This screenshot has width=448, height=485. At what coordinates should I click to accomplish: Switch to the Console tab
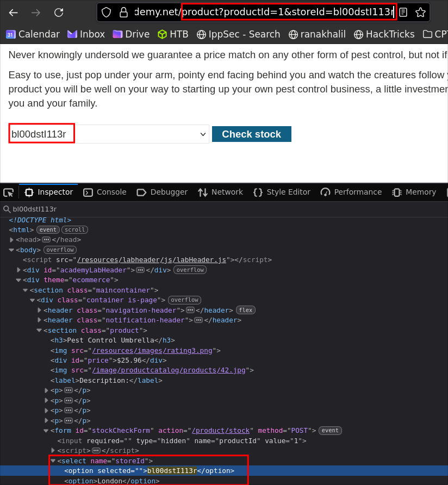pos(104,192)
